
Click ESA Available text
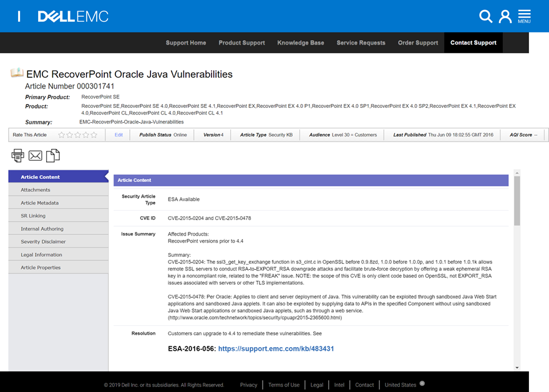click(x=183, y=199)
